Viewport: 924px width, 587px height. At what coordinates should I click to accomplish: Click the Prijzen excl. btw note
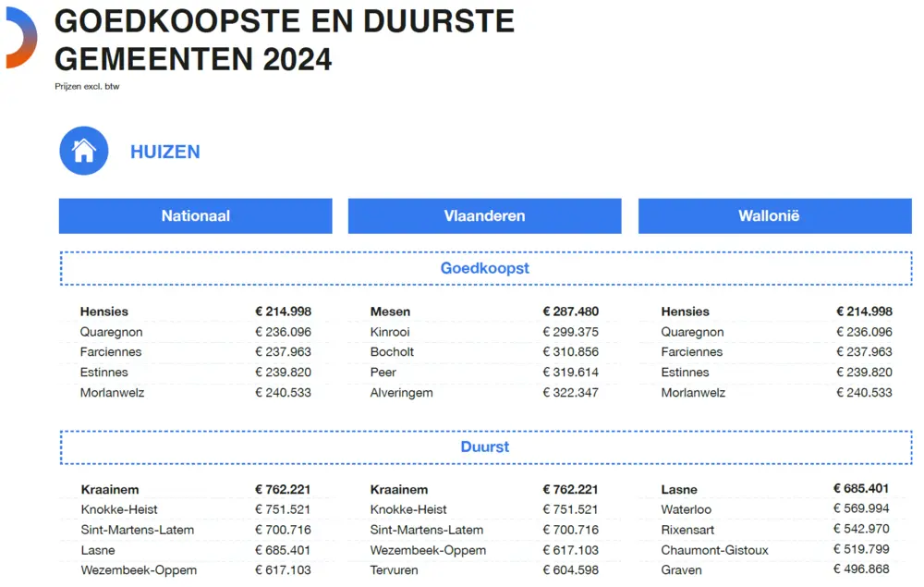click(x=89, y=86)
